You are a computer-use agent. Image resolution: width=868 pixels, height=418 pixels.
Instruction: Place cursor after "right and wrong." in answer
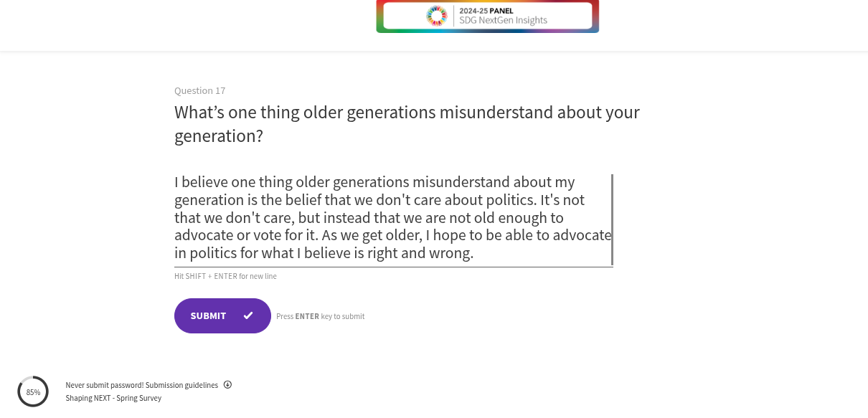(x=475, y=253)
